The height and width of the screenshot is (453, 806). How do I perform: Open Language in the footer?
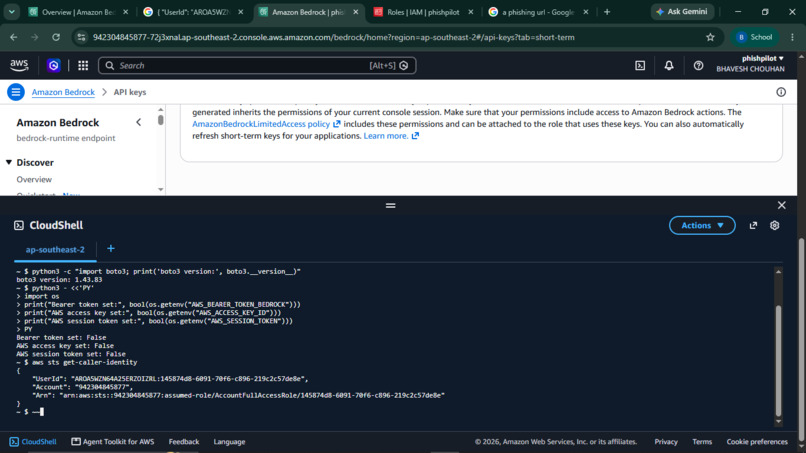(229, 442)
